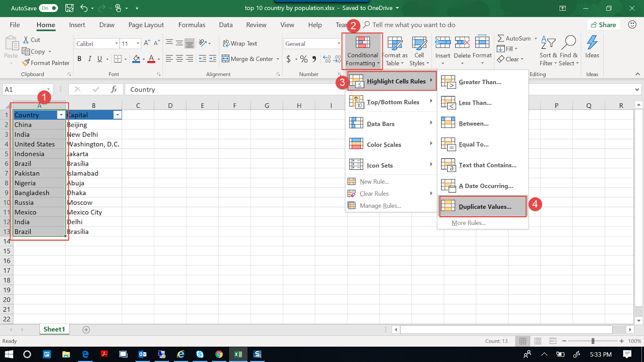Adjust the zoom level slider
Screen dimensions: 644x362
pyautogui.click(x=593, y=341)
